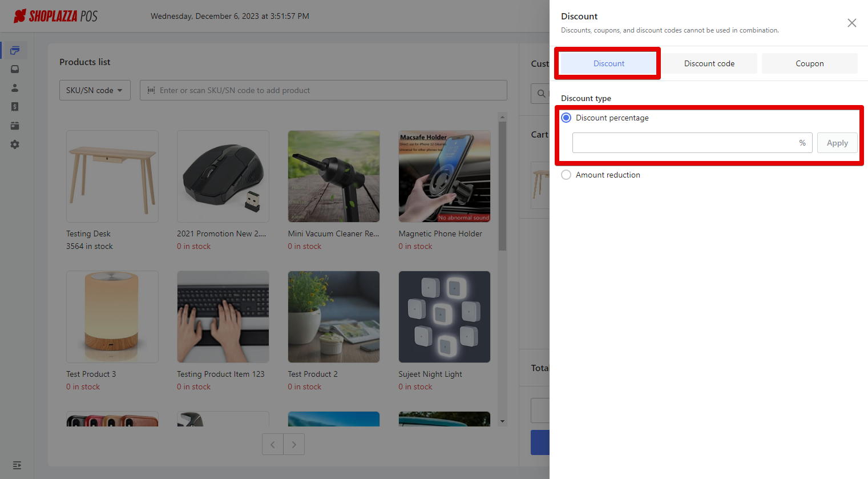
Task: Go to previous products page
Action: click(x=273, y=444)
